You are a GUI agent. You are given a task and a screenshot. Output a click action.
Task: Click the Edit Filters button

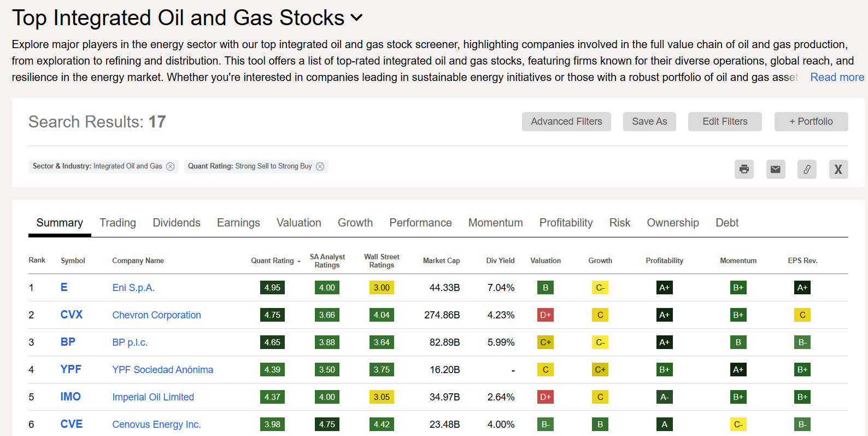(x=724, y=121)
